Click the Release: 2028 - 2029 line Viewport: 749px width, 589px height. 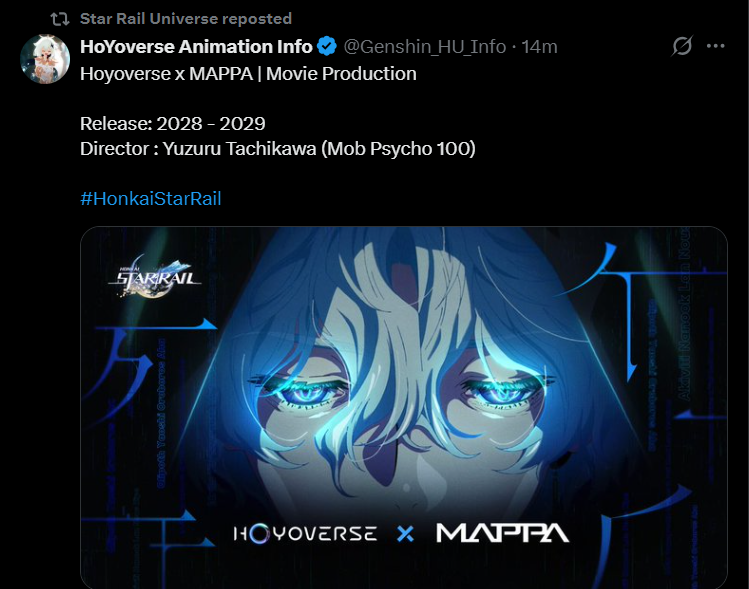(172, 123)
